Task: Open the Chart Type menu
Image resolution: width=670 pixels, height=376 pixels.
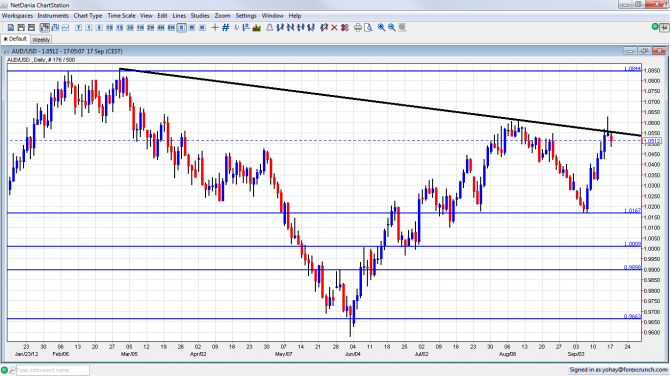Action: tap(88, 15)
